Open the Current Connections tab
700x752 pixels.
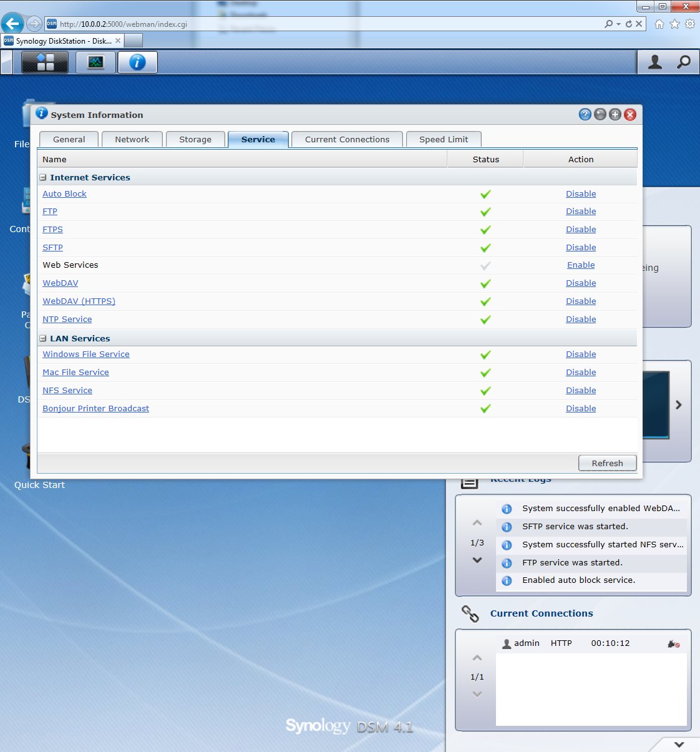(347, 139)
